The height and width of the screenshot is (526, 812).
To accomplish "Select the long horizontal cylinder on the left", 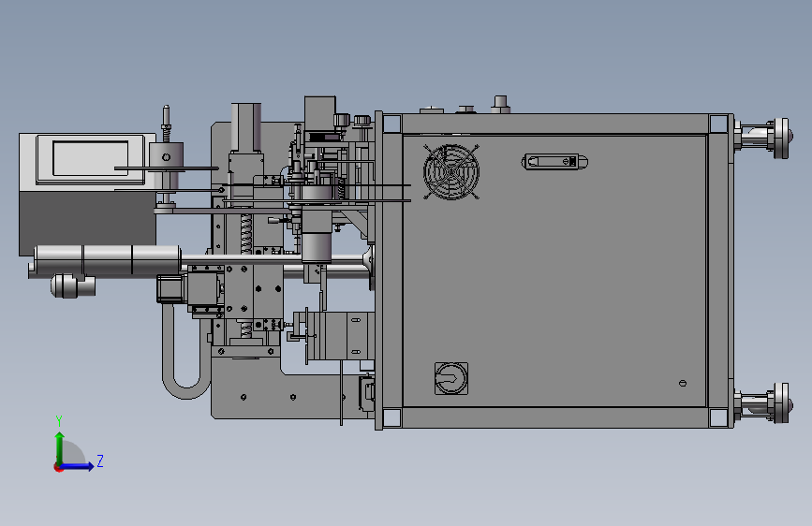I will coord(108,260).
